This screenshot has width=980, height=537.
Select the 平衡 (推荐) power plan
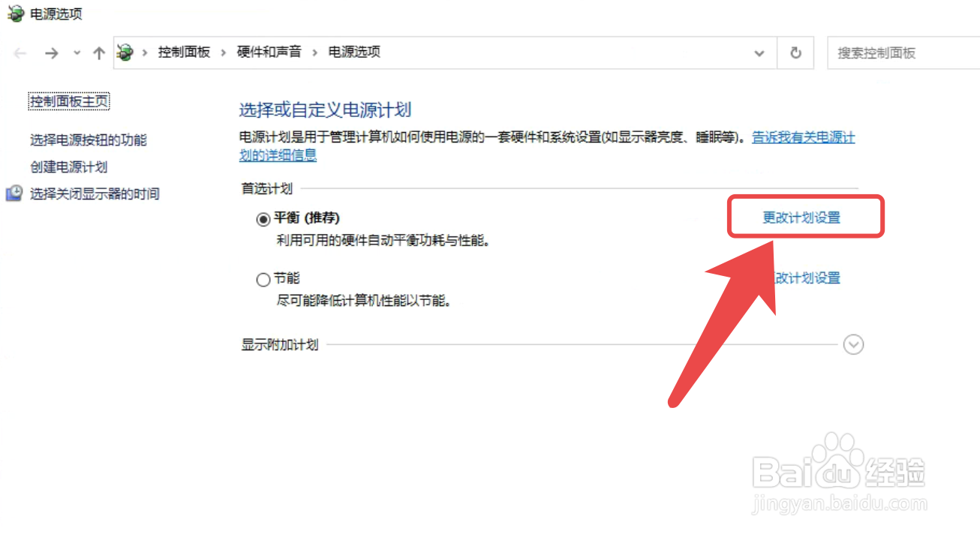coord(263,218)
